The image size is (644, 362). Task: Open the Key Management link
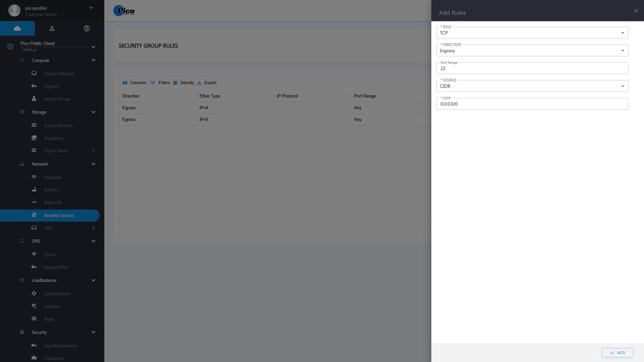click(x=60, y=346)
